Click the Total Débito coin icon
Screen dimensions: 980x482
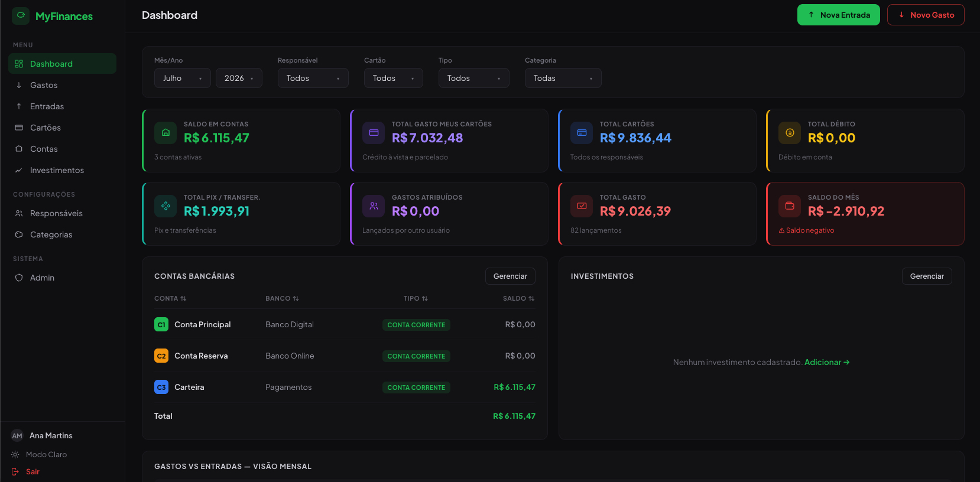(x=790, y=133)
